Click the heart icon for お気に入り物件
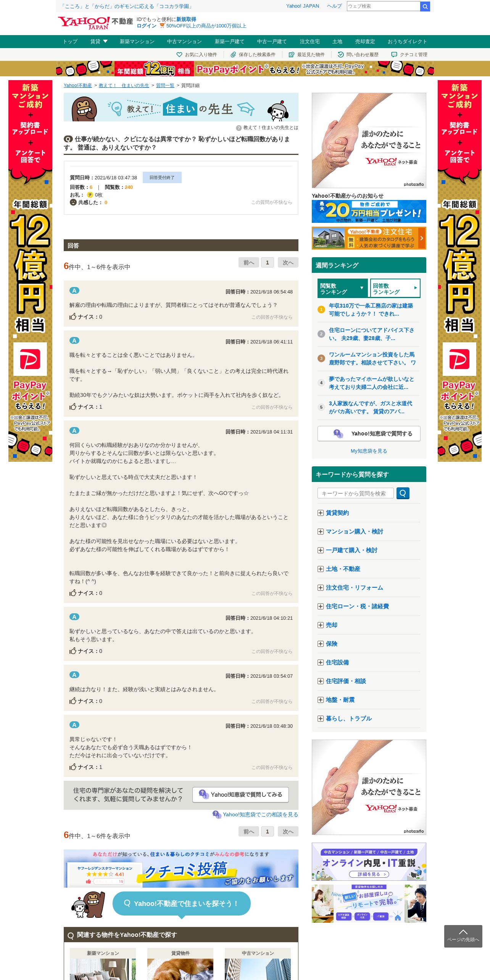This screenshot has height=980, width=490. pos(179,55)
